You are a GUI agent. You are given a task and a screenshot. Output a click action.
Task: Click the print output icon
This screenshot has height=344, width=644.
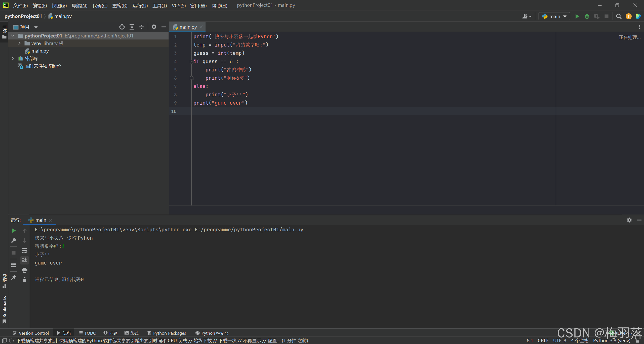tap(24, 270)
